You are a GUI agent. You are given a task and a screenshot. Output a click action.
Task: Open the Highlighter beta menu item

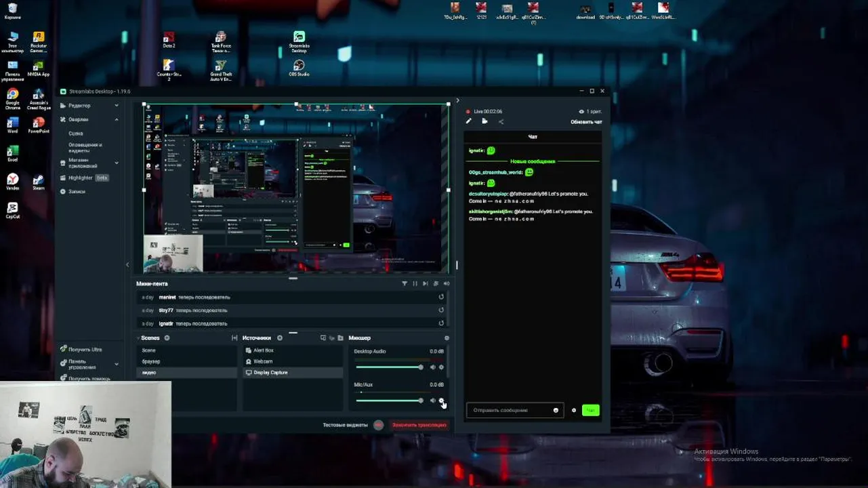click(x=85, y=178)
